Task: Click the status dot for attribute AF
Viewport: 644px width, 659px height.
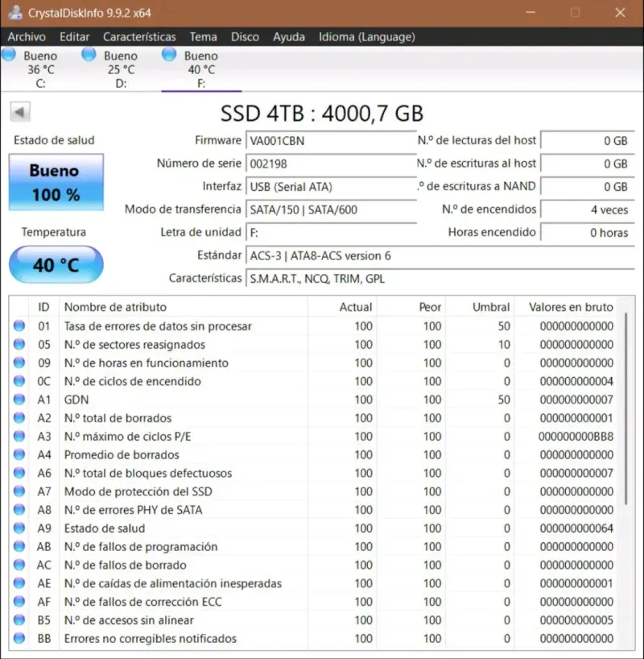Action: 19,602
